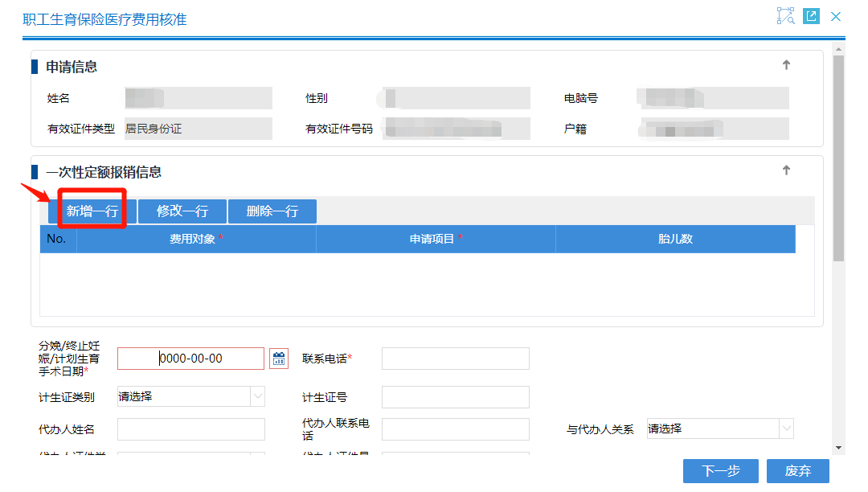
Task: Click the top-right layout search icon
Action: click(x=785, y=16)
